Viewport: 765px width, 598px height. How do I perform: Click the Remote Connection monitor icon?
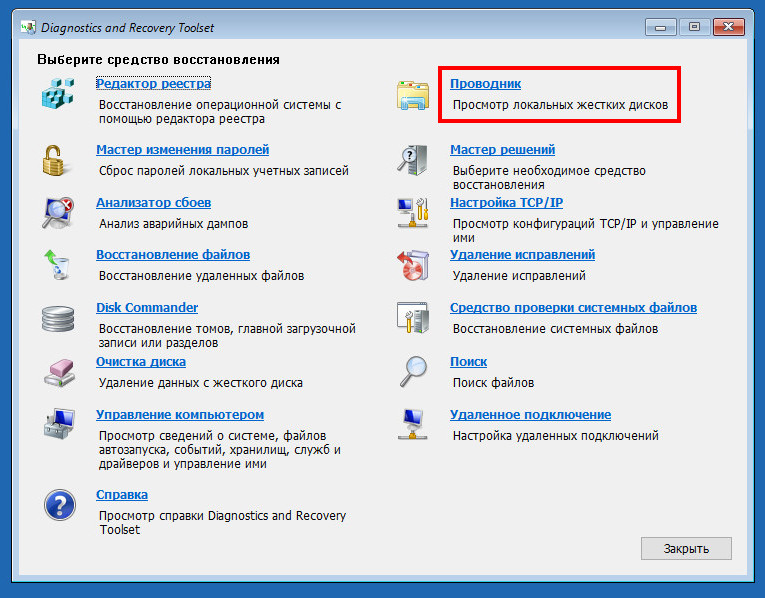413,424
